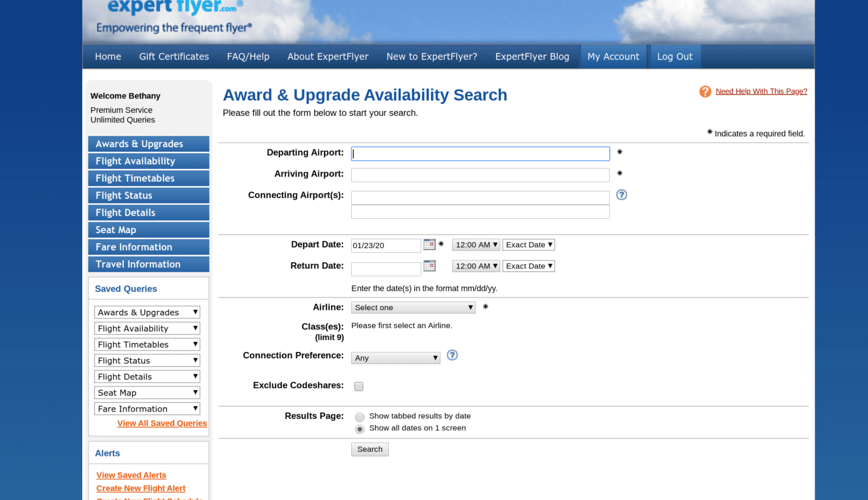Click Need Help With This Page? link
868x500 pixels.
762,91
